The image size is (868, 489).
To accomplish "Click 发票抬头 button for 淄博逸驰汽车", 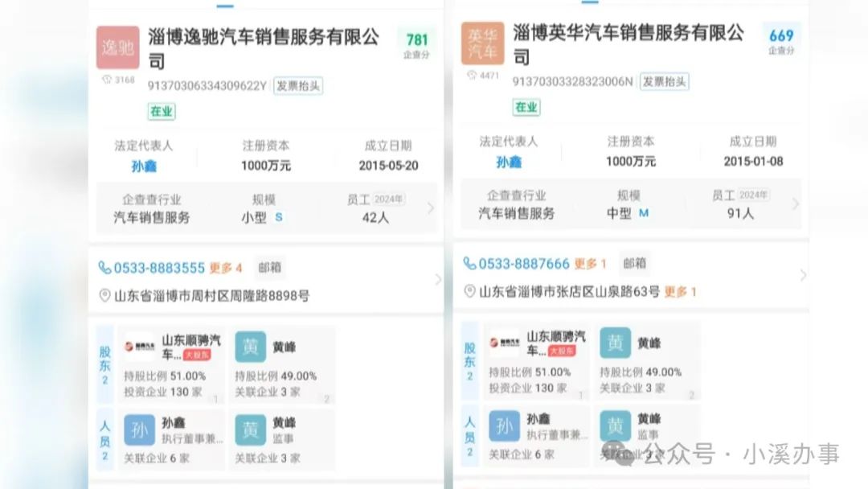I will [298, 86].
